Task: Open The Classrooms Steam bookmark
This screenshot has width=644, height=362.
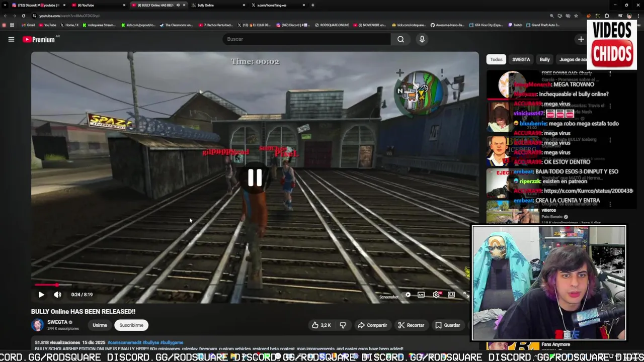Action: click(176, 25)
